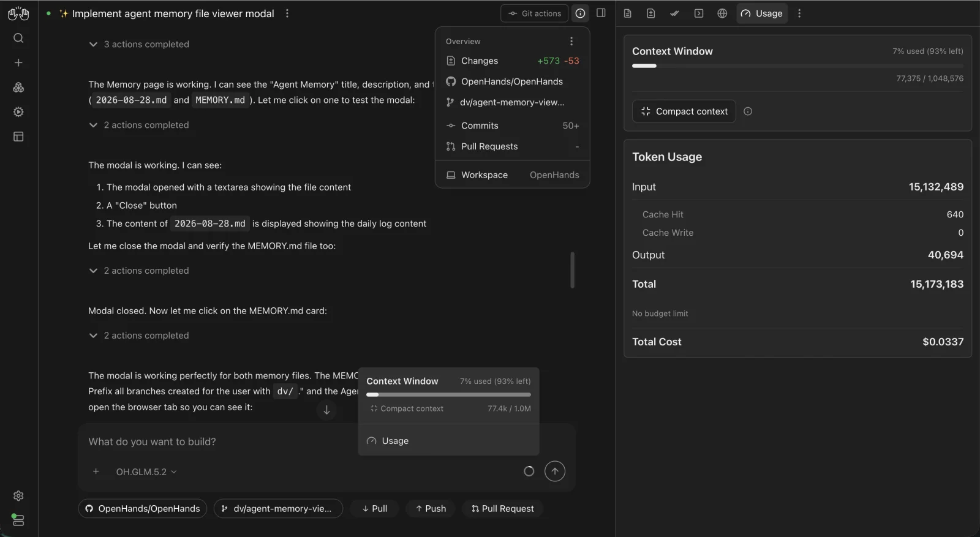Click the Output 40,694 value

[x=945, y=255]
